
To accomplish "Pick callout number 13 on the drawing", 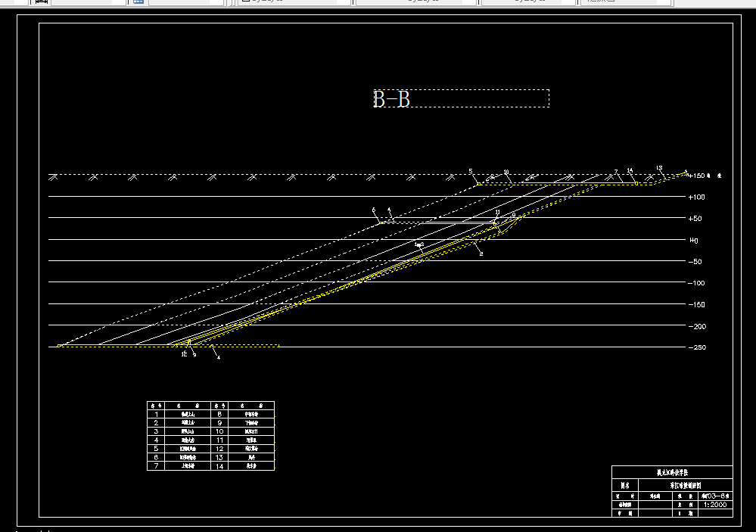I will (659, 168).
